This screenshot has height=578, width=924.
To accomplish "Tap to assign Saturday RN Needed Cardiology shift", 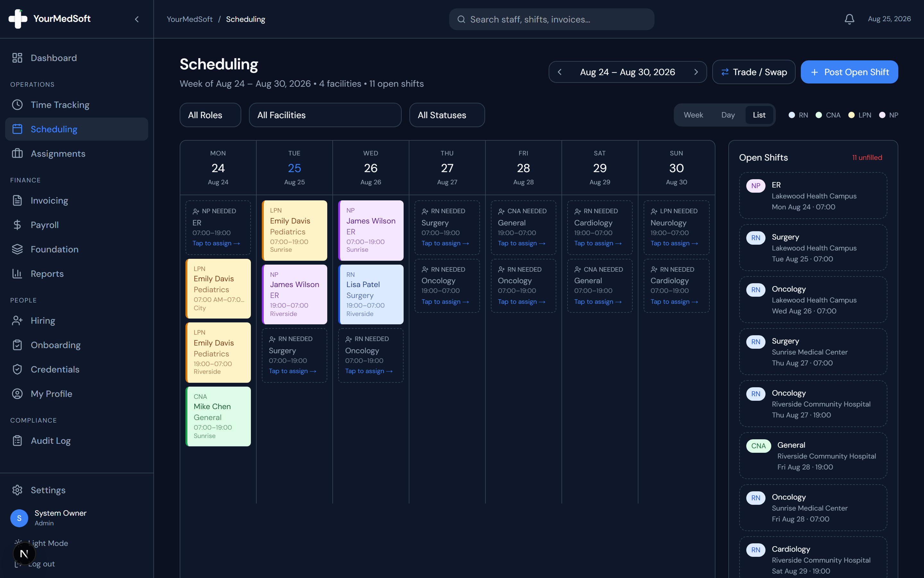I will click(598, 243).
